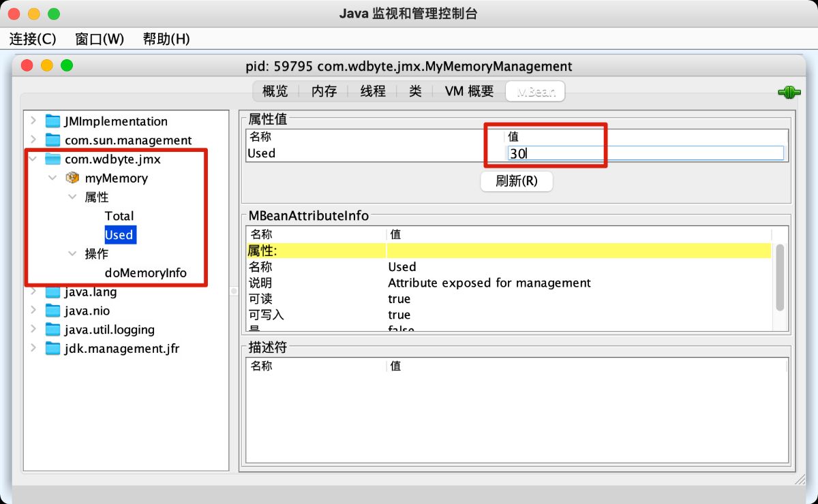Image resolution: width=818 pixels, height=504 pixels.
Task: Click the Used value input field
Action: tap(646, 153)
